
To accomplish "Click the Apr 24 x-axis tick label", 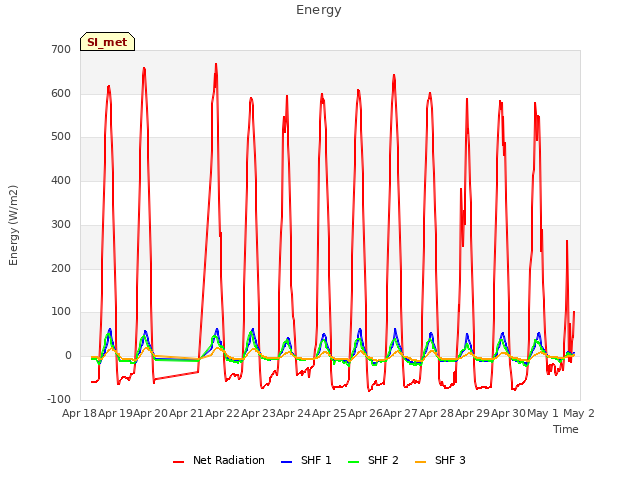I will pyautogui.click(x=293, y=413).
